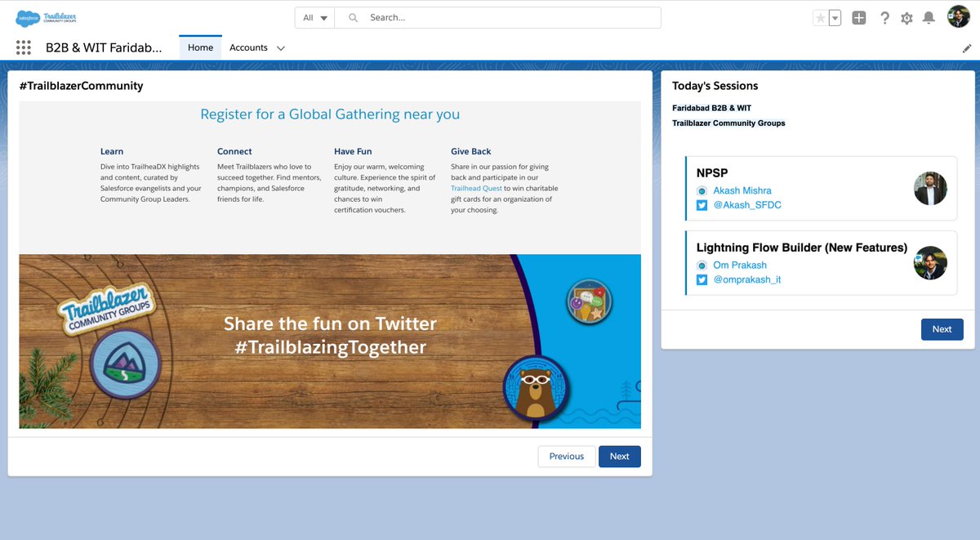
Task: Click the Trailblazer icon beside Akash Mishra
Action: point(702,190)
